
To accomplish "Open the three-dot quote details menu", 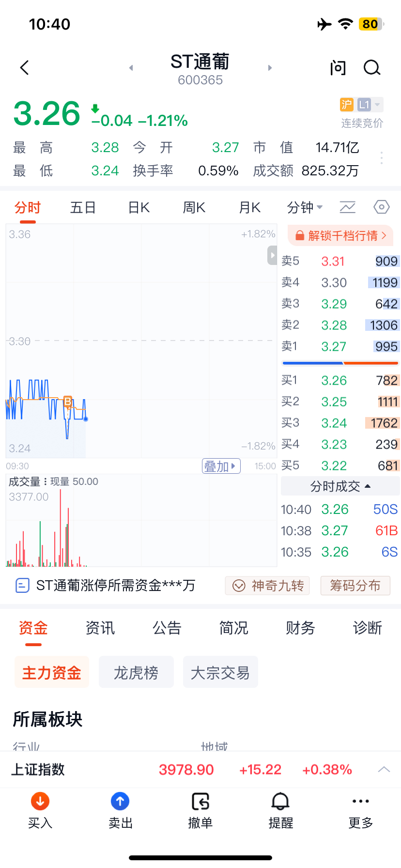I will 382,158.
